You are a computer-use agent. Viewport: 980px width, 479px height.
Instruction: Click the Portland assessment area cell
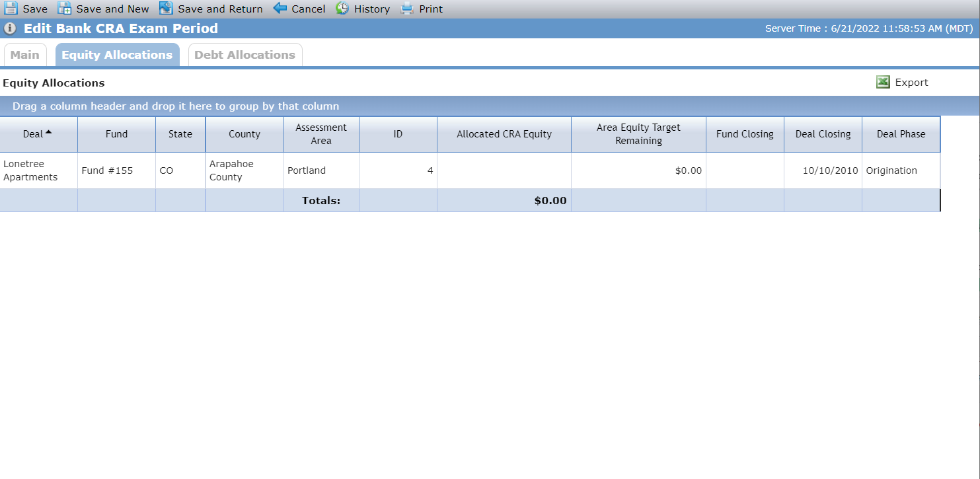click(x=321, y=170)
